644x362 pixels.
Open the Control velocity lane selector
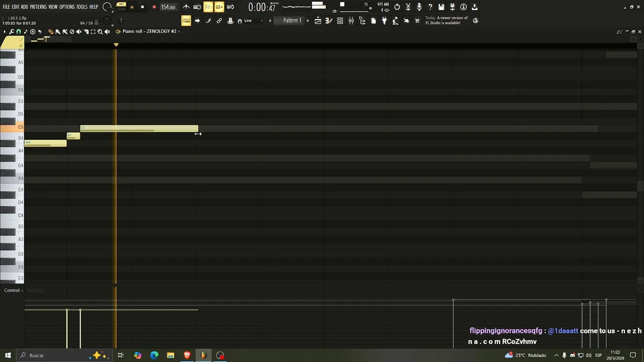[x=14, y=291]
